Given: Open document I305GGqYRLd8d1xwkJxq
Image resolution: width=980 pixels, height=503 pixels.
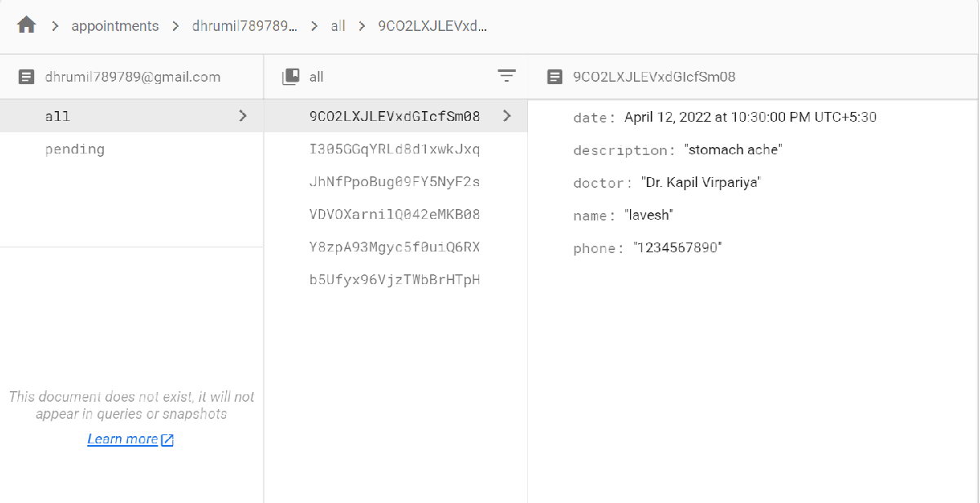Looking at the screenshot, I should [x=395, y=149].
